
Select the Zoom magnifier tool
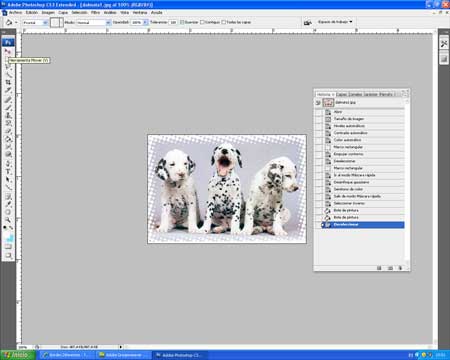pyautogui.click(x=8, y=220)
